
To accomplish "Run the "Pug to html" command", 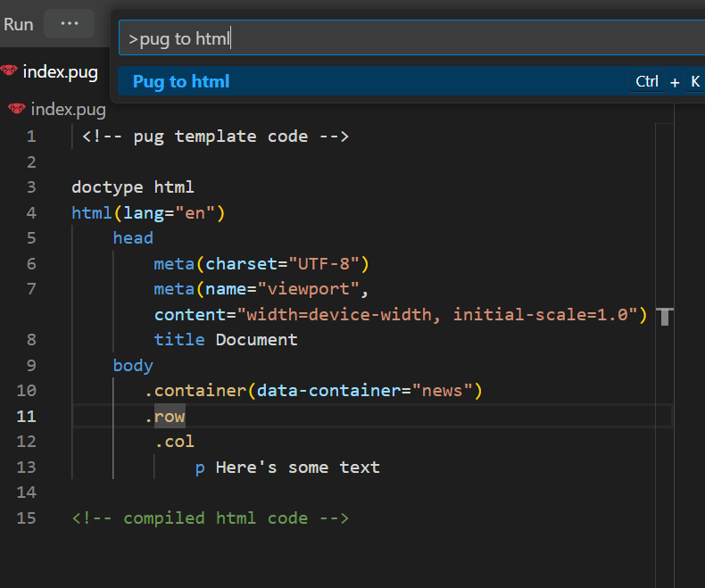I will tap(181, 81).
